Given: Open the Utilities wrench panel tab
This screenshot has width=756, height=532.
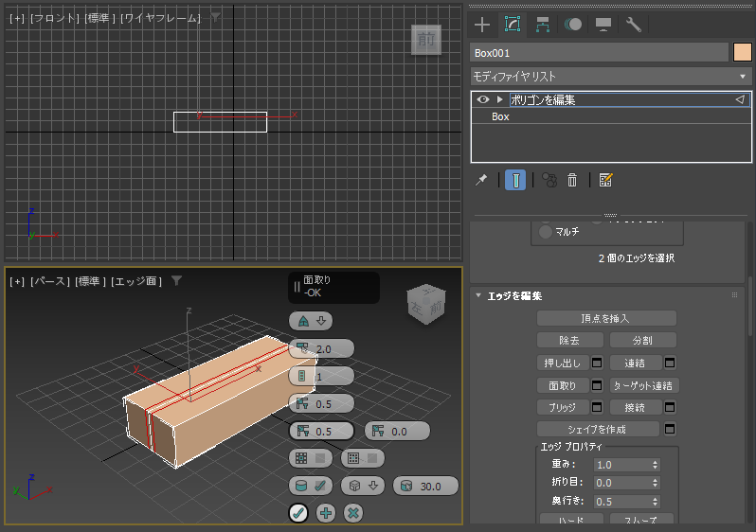Looking at the screenshot, I should [x=633, y=25].
